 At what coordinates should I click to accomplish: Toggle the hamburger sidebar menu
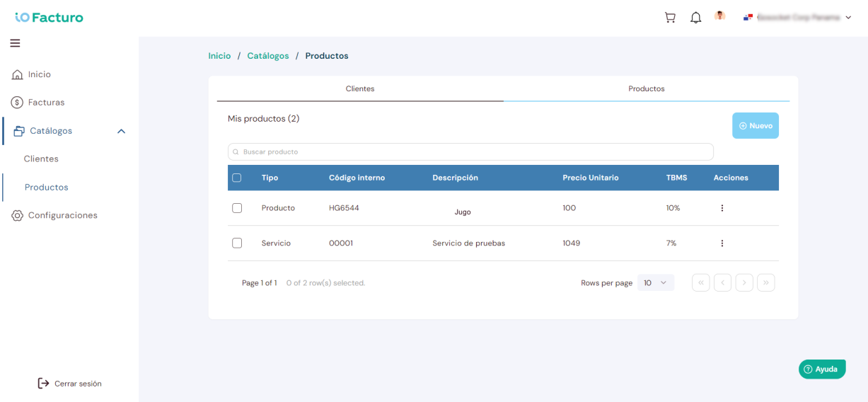[15, 43]
